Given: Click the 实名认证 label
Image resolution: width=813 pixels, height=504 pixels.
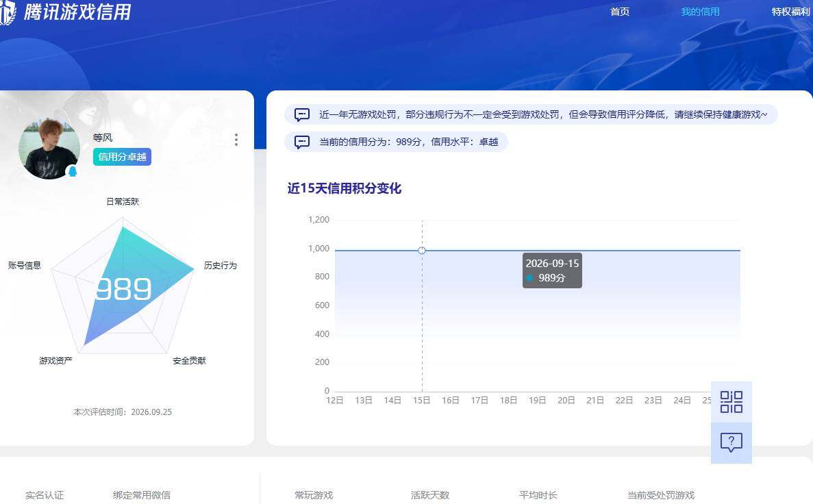Looking at the screenshot, I should 45,495.
